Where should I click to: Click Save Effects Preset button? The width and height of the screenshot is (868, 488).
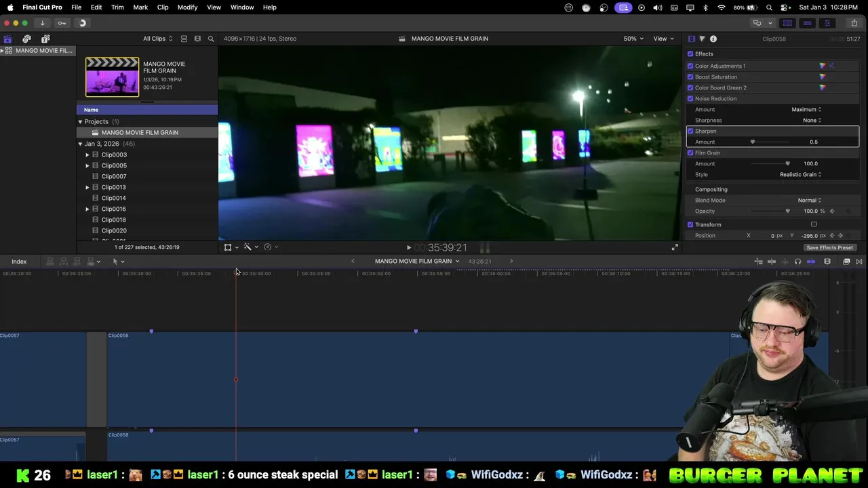[829, 247]
